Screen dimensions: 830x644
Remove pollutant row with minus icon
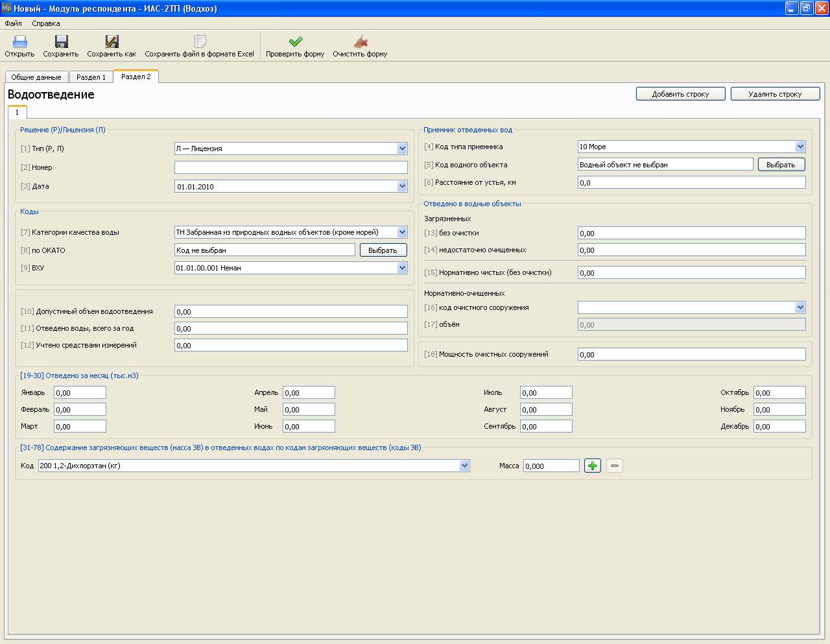[615, 466]
